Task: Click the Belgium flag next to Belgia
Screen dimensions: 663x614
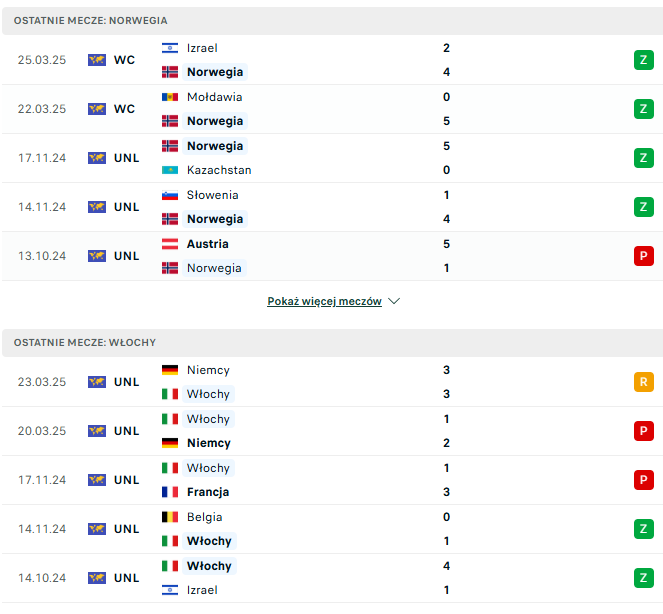Action: point(170,517)
